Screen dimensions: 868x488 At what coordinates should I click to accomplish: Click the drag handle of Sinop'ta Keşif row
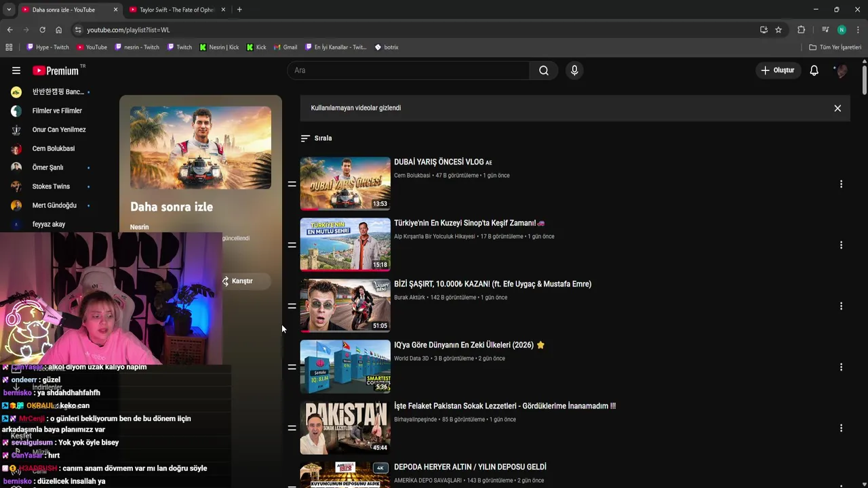(292, 245)
